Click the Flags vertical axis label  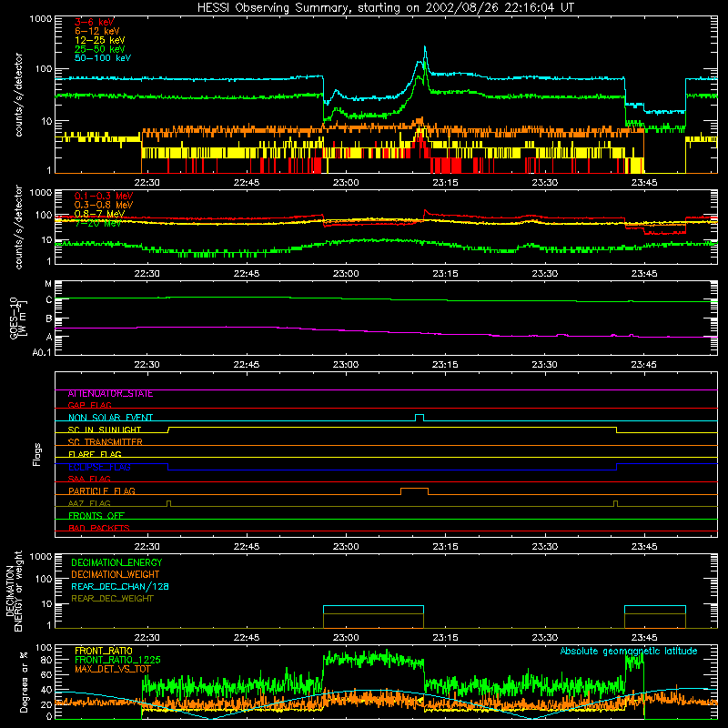click(x=37, y=454)
